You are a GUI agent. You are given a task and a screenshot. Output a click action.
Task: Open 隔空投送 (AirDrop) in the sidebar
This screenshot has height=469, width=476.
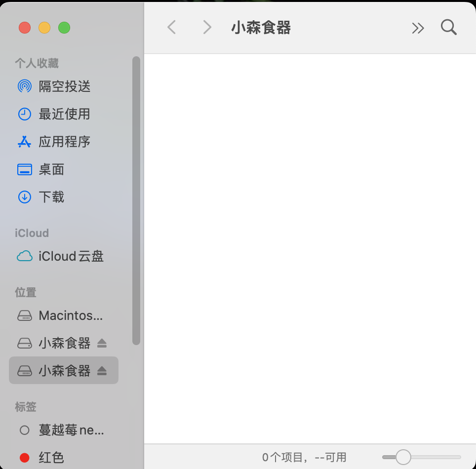pyautogui.click(x=64, y=86)
